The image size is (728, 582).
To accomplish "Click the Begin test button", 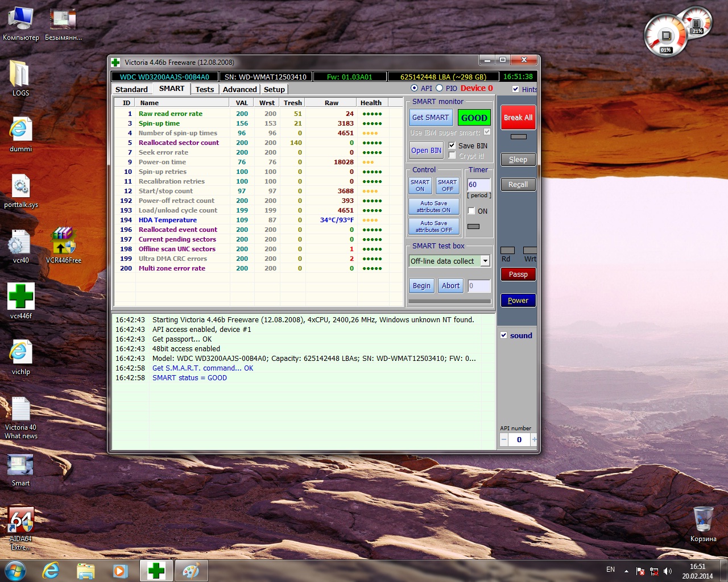I will point(421,286).
